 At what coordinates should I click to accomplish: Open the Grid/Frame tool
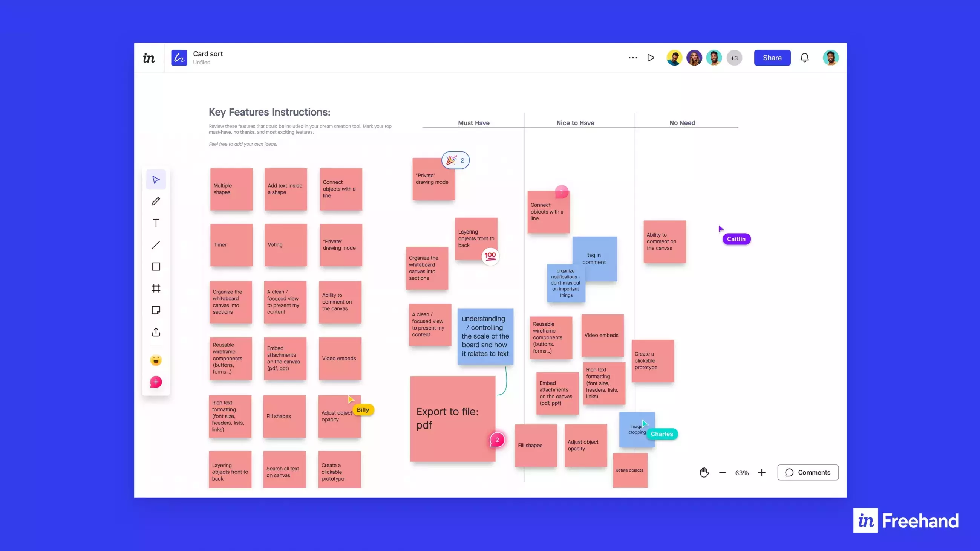tap(156, 288)
